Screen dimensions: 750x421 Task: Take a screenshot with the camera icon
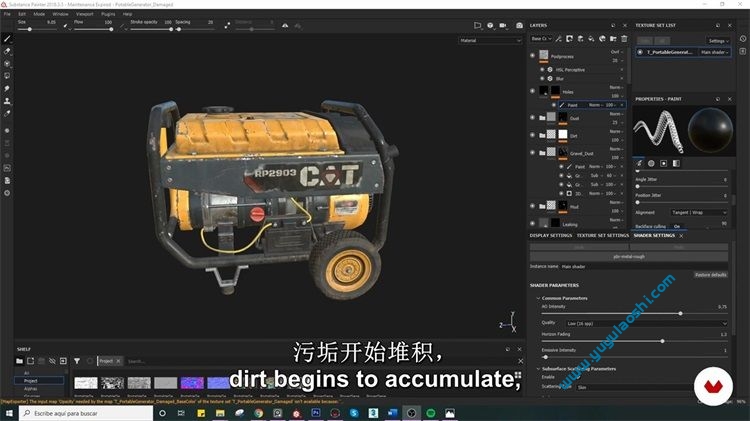click(x=519, y=25)
